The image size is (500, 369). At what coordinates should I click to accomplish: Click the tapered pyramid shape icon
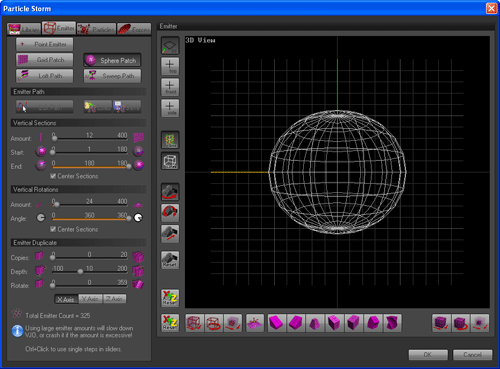pyautogui.click(x=315, y=323)
